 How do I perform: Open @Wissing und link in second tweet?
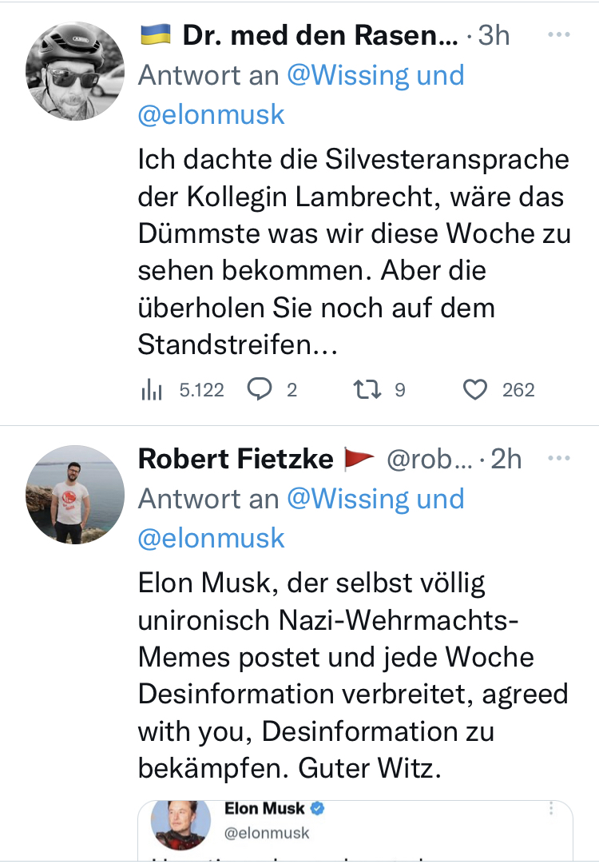pos(375,499)
